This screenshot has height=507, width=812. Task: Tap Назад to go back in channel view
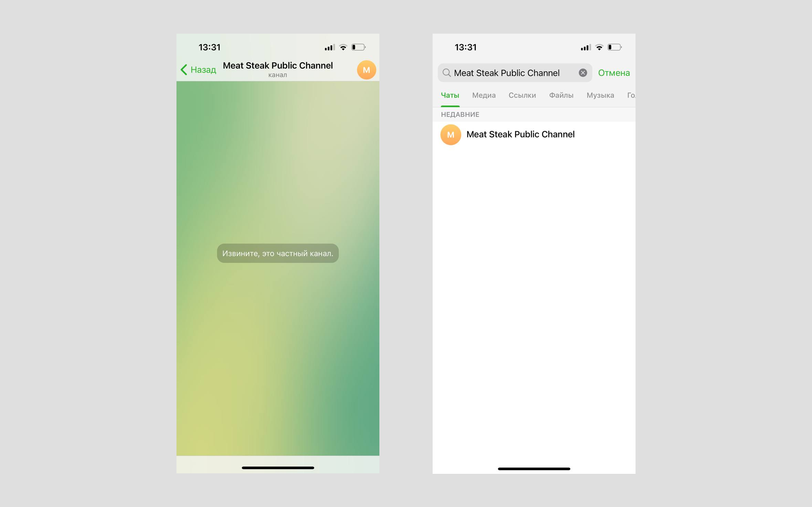[198, 69]
